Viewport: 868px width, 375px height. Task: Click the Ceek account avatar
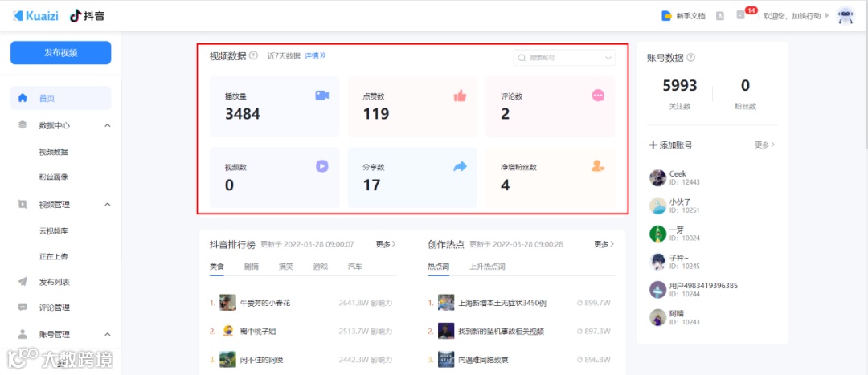click(657, 178)
